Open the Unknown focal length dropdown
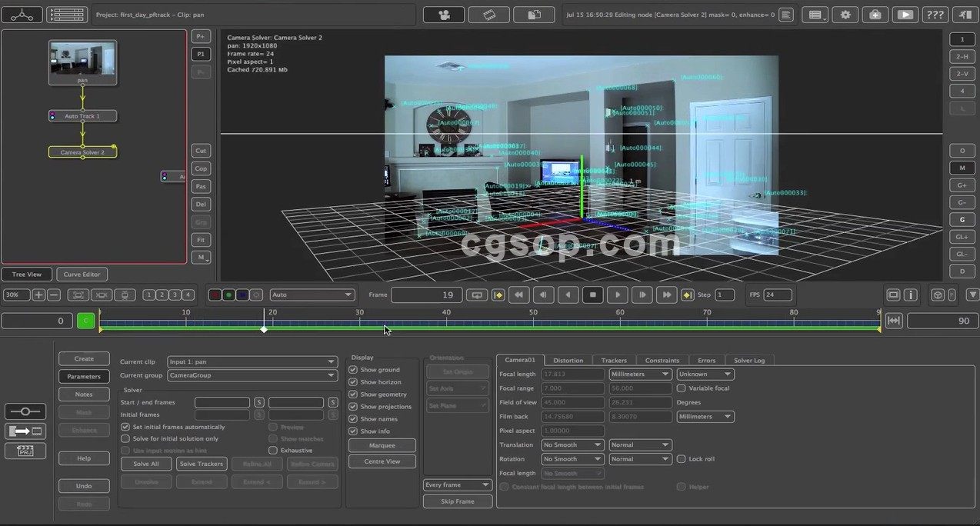The height and width of the screenshot is (526, 980). click(x=705, y=375)
